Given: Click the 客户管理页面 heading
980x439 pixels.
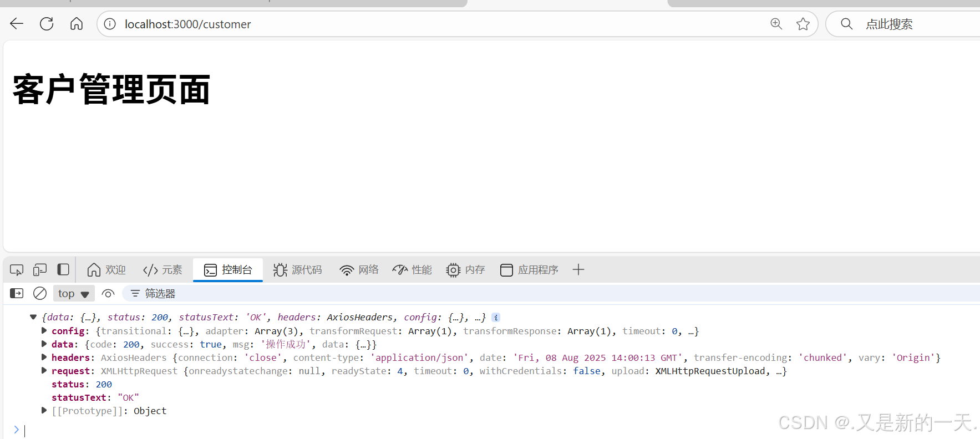Looking at the screenshot, I should [111, 90].
